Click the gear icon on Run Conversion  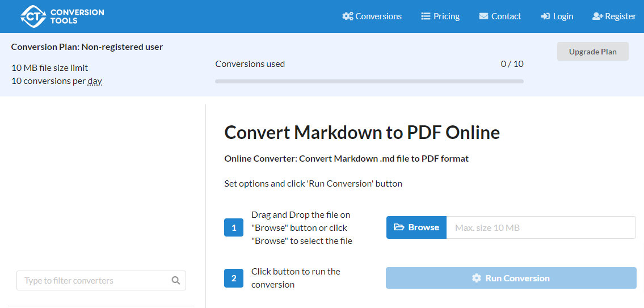click(x=477, y=278)
